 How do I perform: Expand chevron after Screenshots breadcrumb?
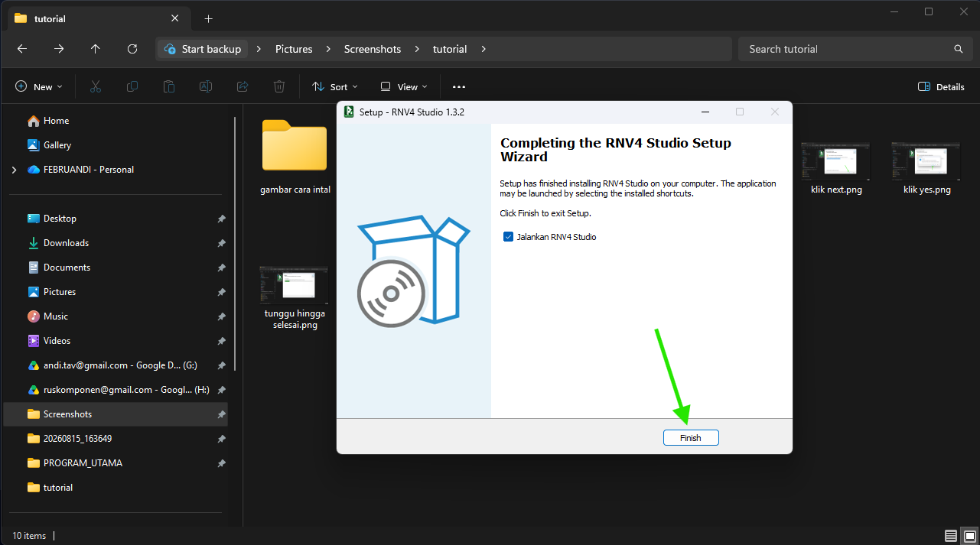[417, 49]
